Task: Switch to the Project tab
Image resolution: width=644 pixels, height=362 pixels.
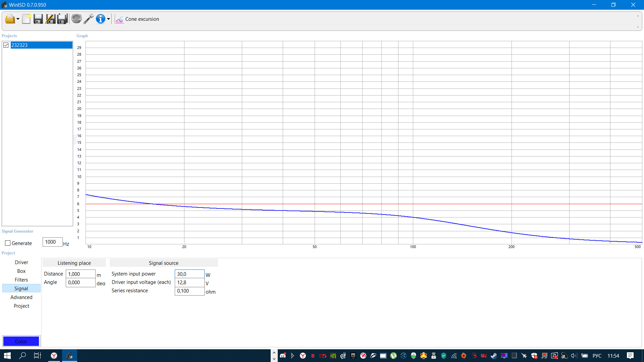Action: (x=21, y=306)
